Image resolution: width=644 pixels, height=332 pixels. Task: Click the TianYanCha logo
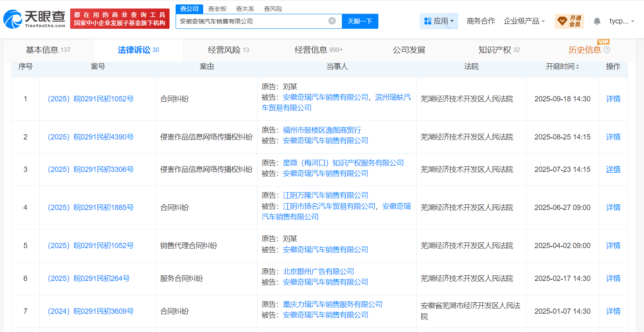[x=34, y=19]
